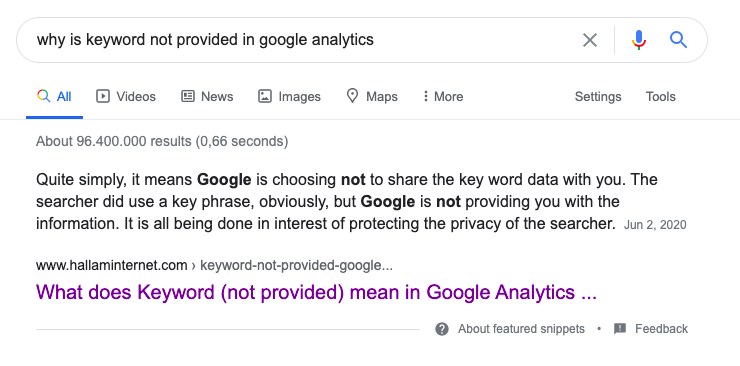Viewport: 740px width, 366px height.
Task: Click the Feedback flag icon
Action: click(x=620, y=329)
